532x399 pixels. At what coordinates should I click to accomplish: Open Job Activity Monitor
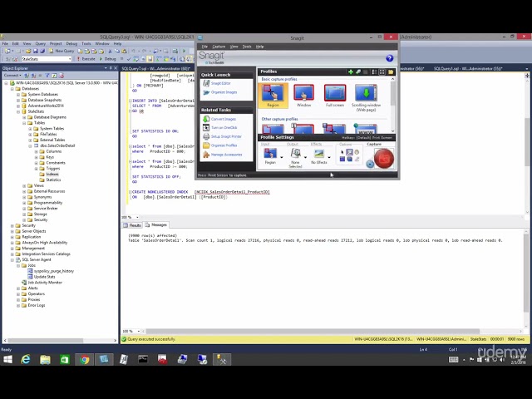click(45, 283)
